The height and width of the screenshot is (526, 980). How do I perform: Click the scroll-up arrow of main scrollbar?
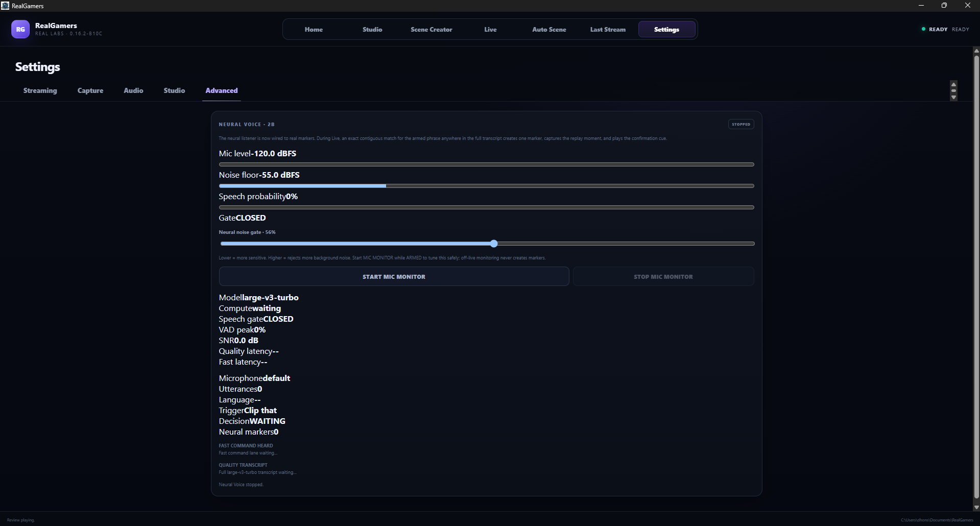pos(976,51)
